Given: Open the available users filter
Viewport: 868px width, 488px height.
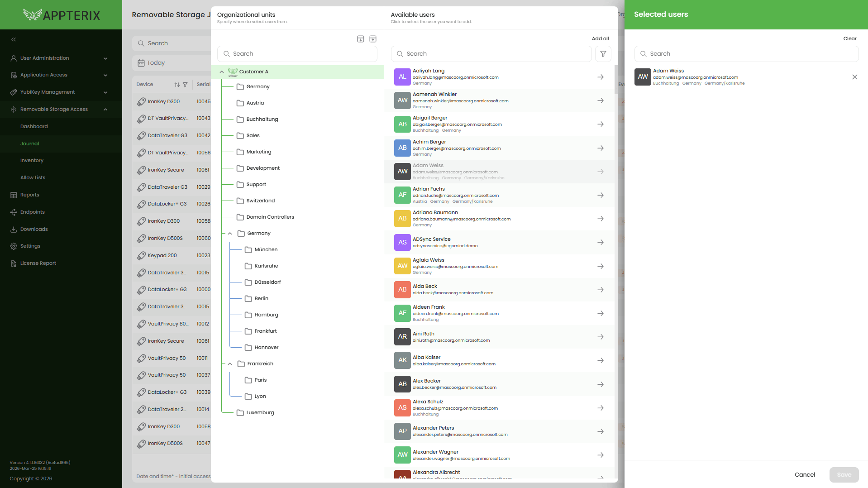Looking at the screenshot, I should click(603, 54).
